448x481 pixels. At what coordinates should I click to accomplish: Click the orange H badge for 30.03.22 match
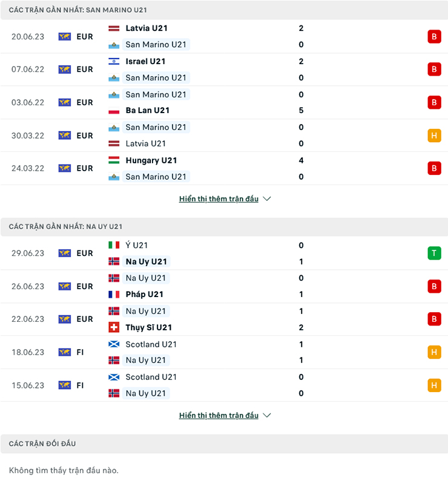(434, 136)
